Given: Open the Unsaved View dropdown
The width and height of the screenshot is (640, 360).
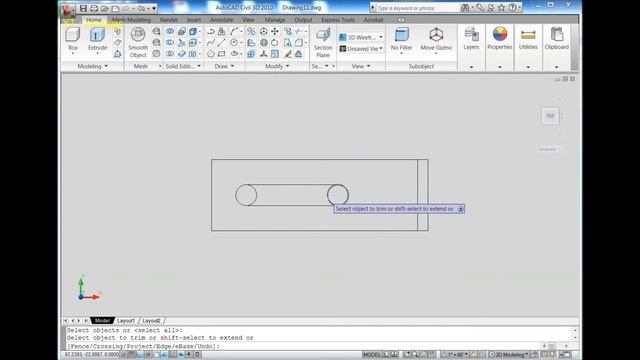Looking at the screenshot, I should coord(361,49).
